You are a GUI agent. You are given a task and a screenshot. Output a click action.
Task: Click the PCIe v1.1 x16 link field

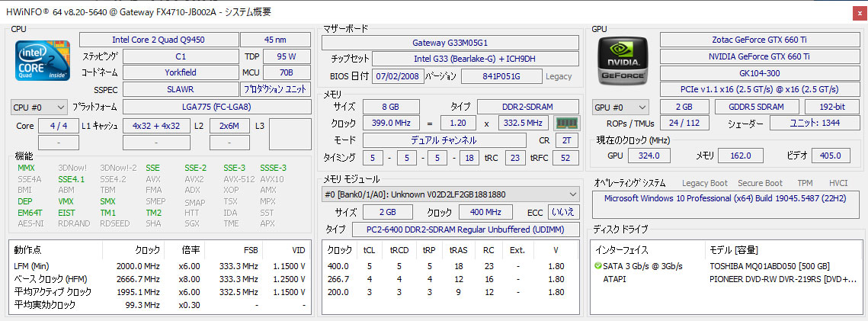tap(761, 89)
